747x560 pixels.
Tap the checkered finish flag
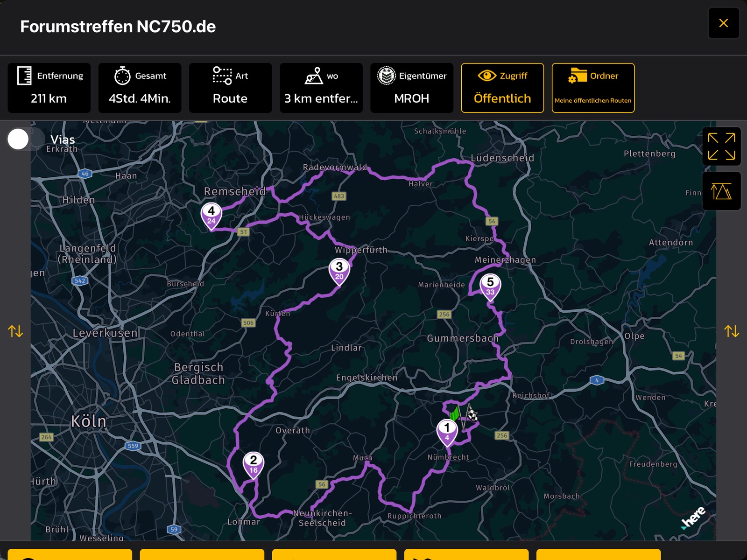tap(472, 413)
